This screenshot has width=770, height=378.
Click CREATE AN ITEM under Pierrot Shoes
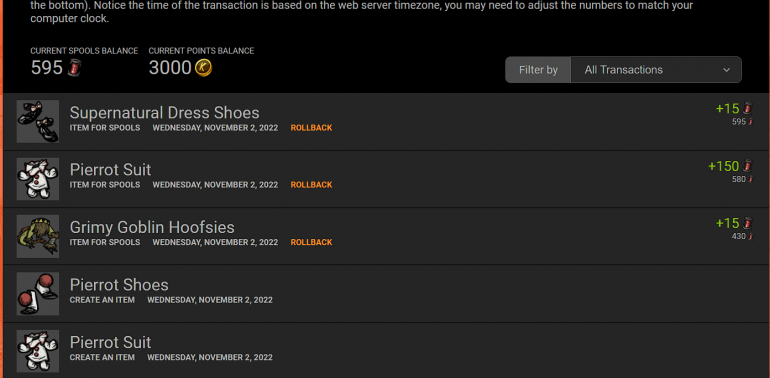[102, 300]
